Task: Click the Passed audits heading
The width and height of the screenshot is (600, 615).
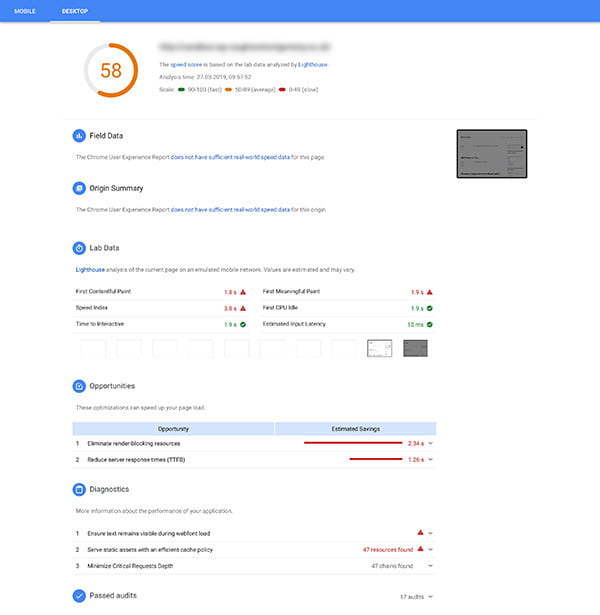Action: [113, 595]
